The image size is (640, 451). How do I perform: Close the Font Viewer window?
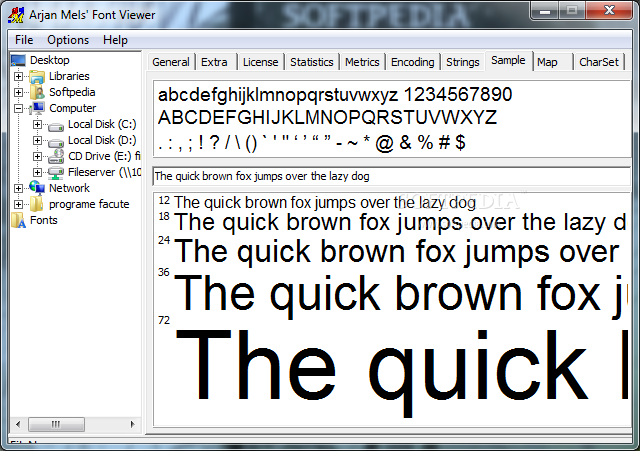click(609, 10)
